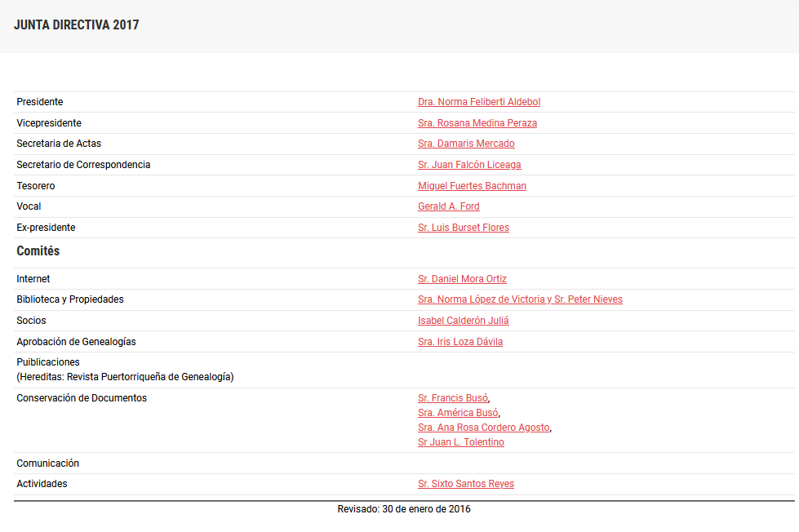Open the Gerald A. Ford link
The image size is (799, 532).
[x=448, y=206]
